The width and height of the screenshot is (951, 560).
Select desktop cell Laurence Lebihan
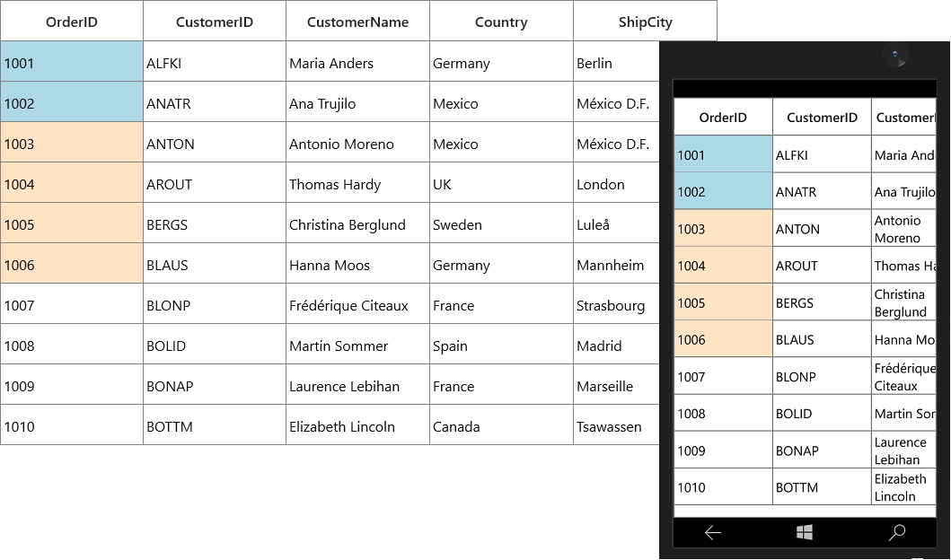(357, 385)
